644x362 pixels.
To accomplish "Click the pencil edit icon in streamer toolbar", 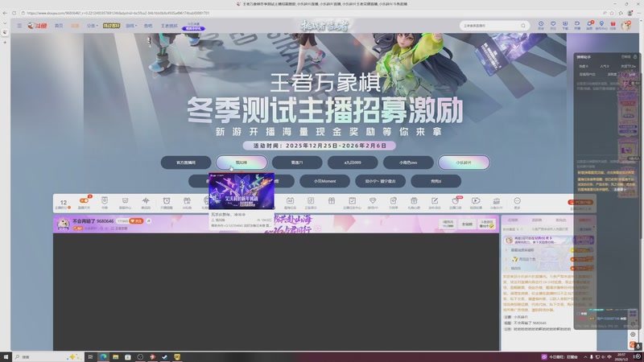I will coord(435,202).
